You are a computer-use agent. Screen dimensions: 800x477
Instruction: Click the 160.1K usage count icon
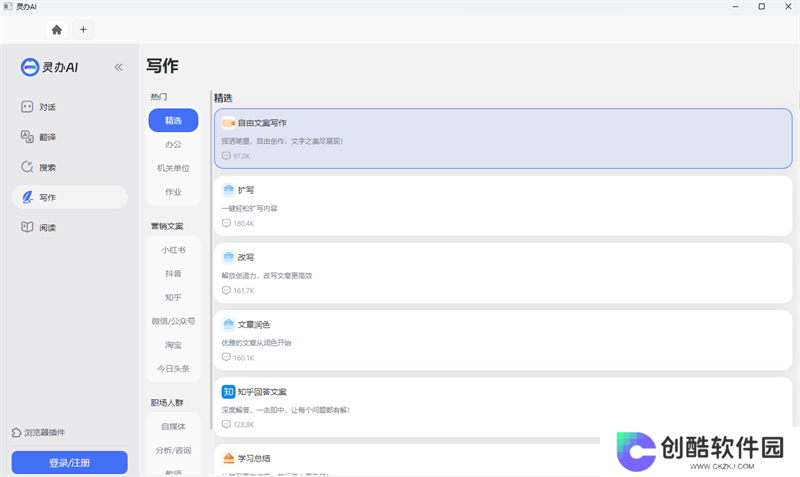[x=226, y=358]
